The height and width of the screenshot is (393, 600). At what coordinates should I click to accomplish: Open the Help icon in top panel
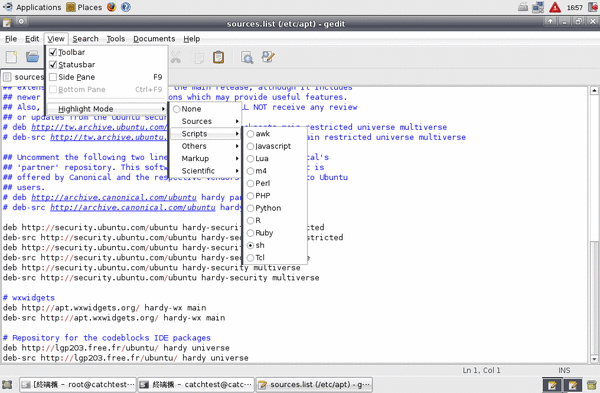click(126, 7)
